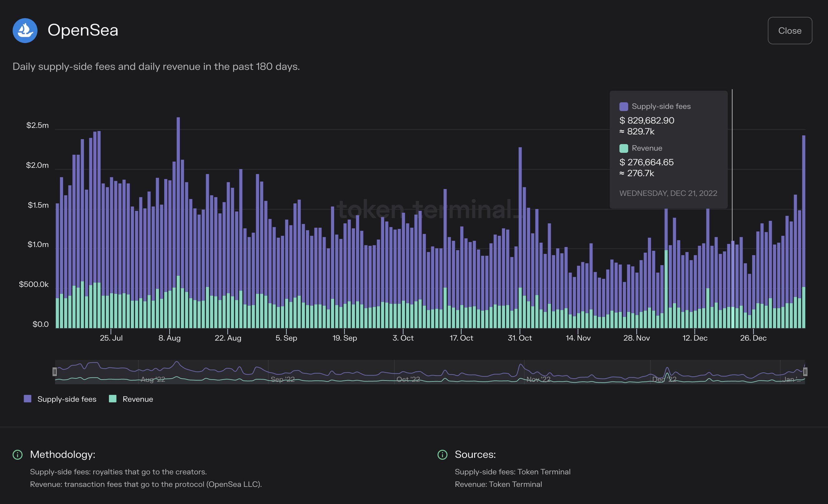Click the 31. Oct x-axis label
The image size is (828, 504).
click(x=520, y=338)
